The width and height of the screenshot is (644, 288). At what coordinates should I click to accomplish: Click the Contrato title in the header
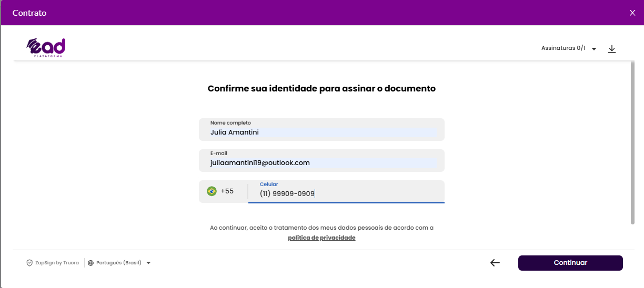coord(29,13)
